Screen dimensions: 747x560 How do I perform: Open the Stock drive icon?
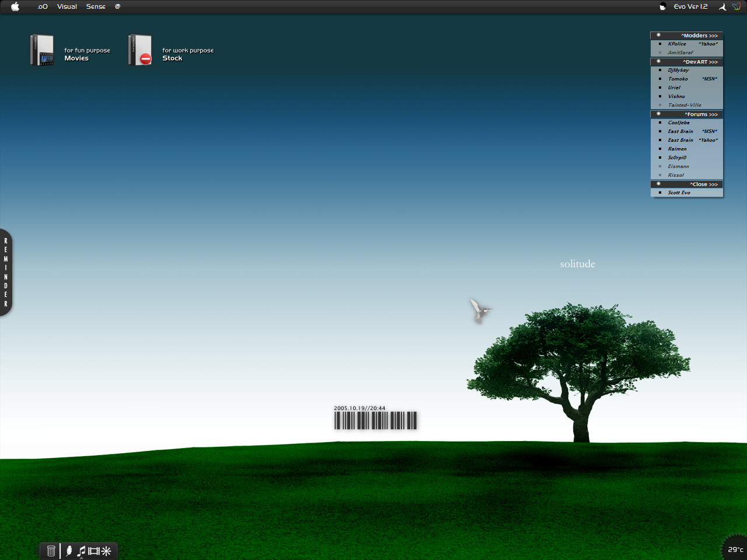pos(140,50)
